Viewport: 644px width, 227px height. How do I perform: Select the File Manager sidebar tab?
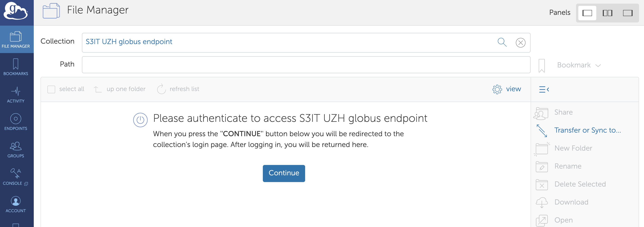[x=16, y=40]
